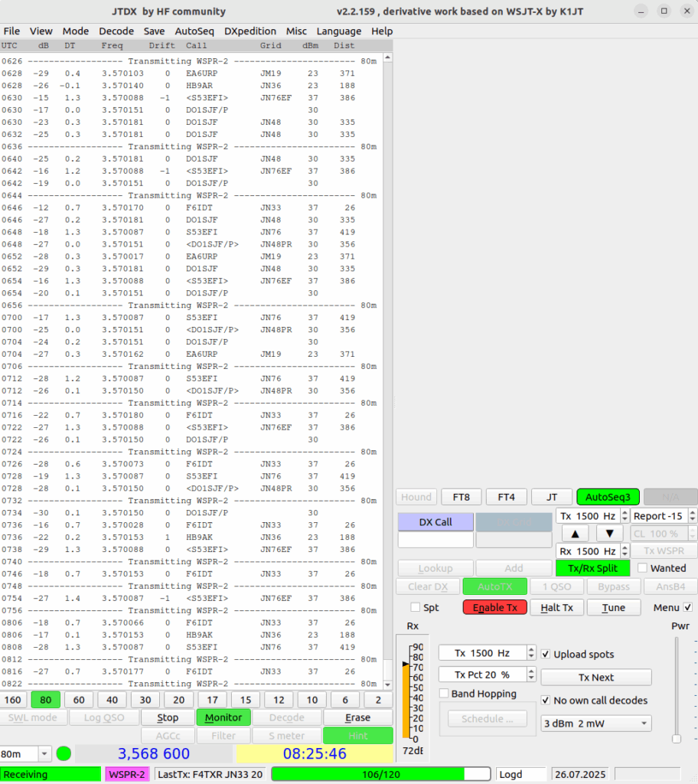This screenshot has width=698, height=784.
Task: Click the 106/120 sequence progress bar
Action: pos(381,775)
